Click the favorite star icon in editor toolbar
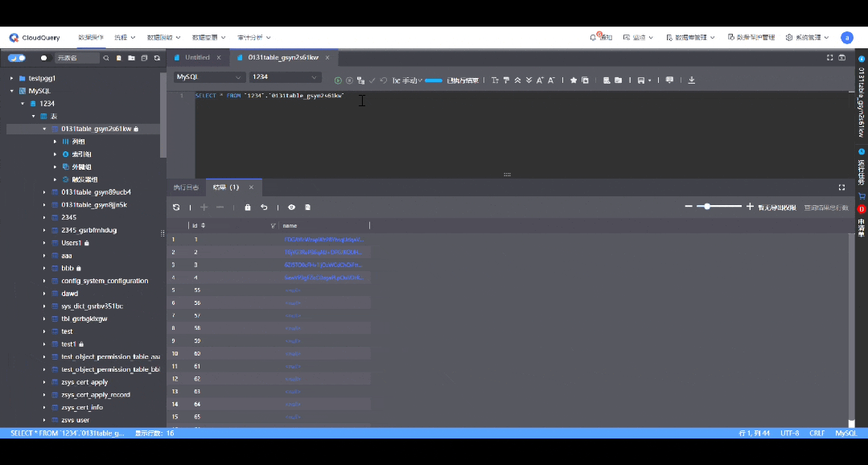The image size is (868, 465). click(x=574, y=80)
